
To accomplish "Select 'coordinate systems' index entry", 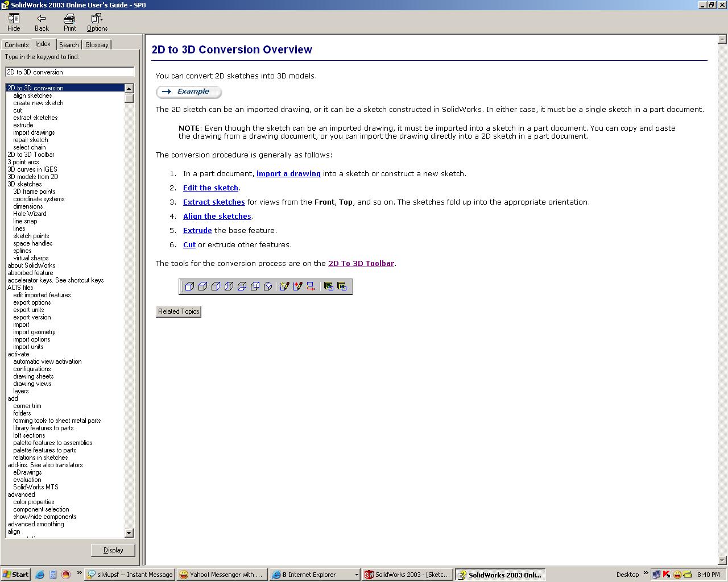I will point(39,199).
